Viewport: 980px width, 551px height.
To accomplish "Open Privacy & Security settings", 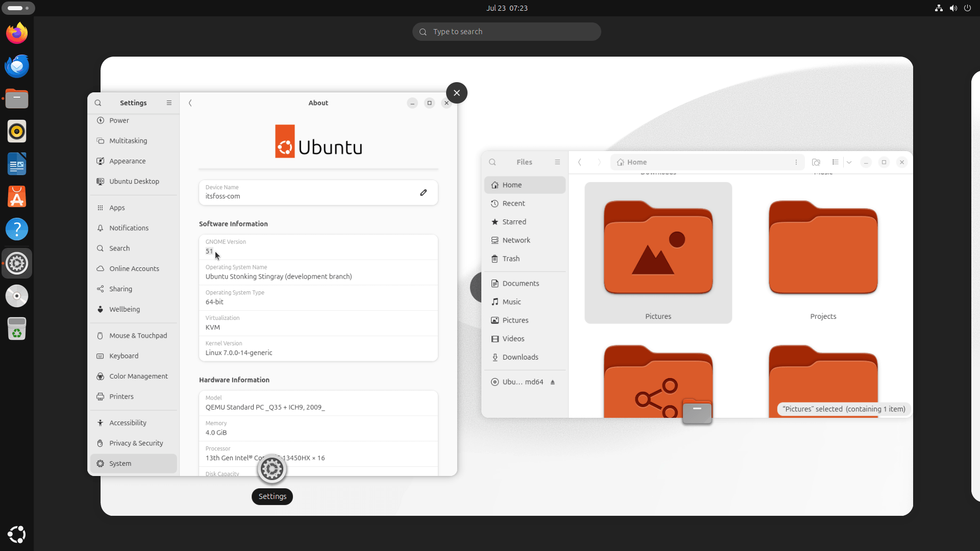I will point(134,443).
